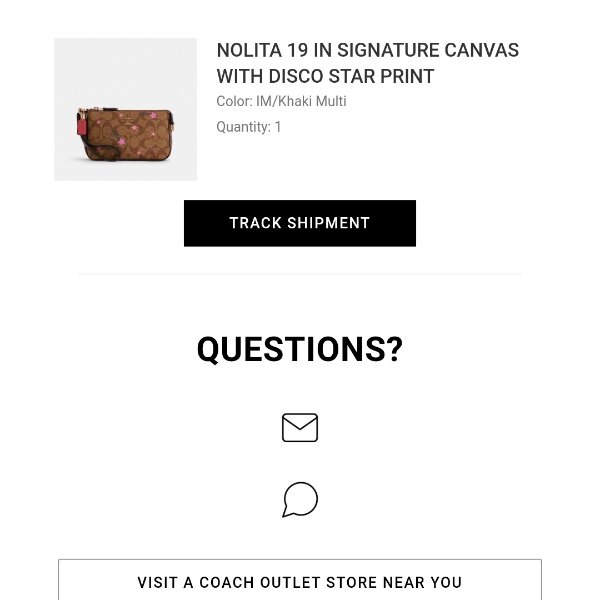Select the "WITH DISCO STAR PRINT" title line
Viewport: 600px width, 600px height.
tap(325, 77)
